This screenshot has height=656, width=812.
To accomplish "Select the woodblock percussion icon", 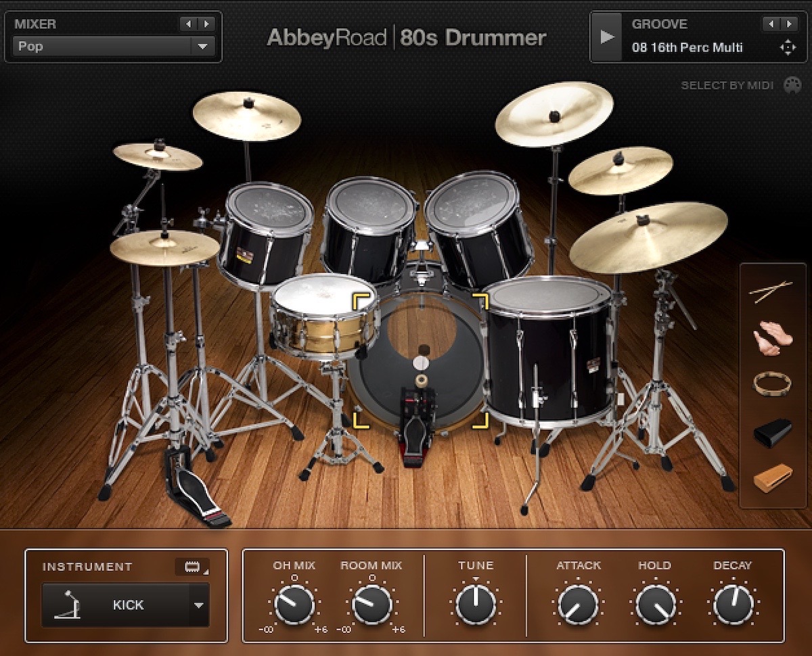I will pos(773,477).
